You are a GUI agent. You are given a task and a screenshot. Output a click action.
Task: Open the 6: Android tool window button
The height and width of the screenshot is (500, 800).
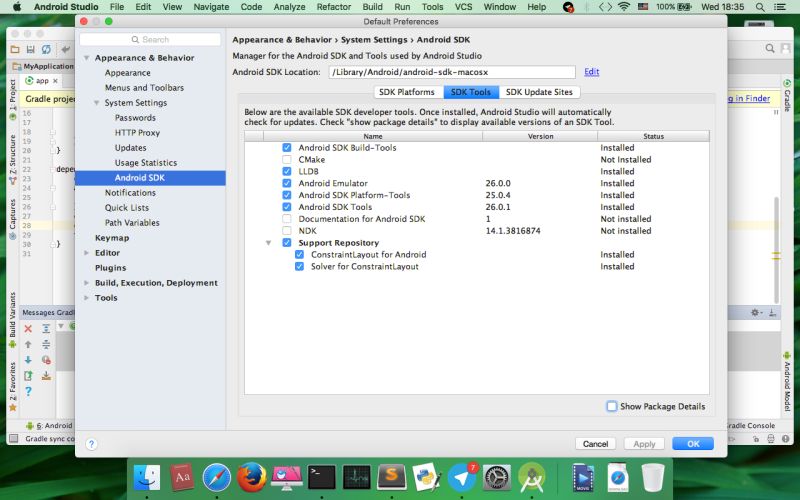coord(49,426)
